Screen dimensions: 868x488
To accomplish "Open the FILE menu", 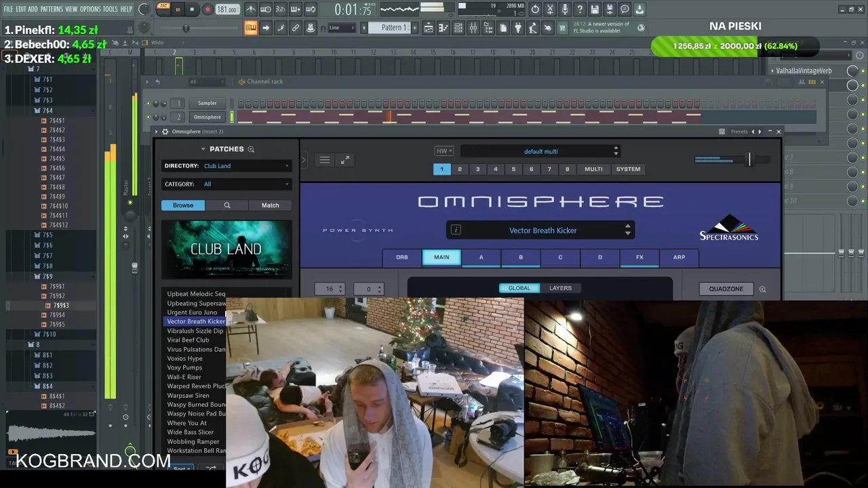I will pyautogui.click(x=8, y=9).
